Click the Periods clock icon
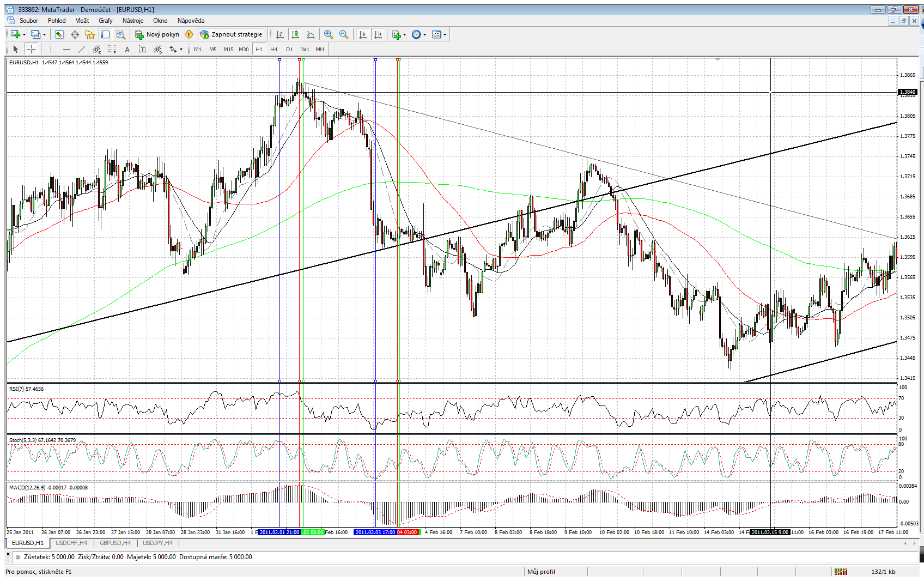Image resolution: width=924 pixels, height=581 pixels. [x=416, y=34]
